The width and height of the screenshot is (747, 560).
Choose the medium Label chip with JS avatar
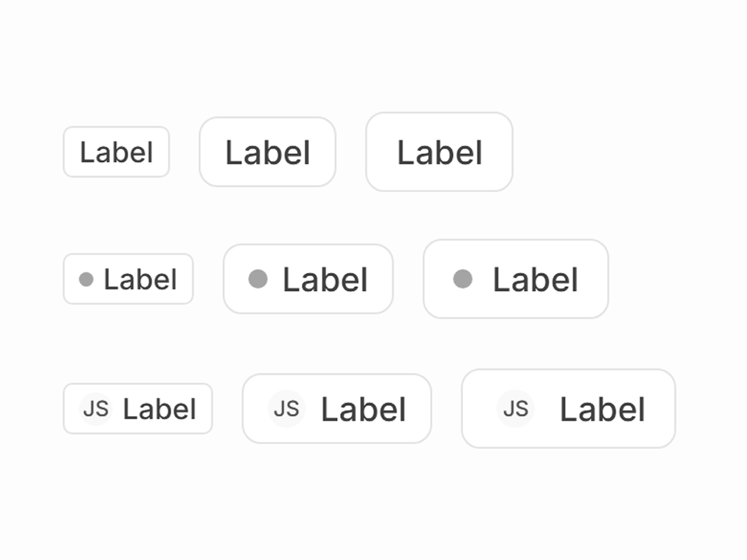[x=337, y=409]
